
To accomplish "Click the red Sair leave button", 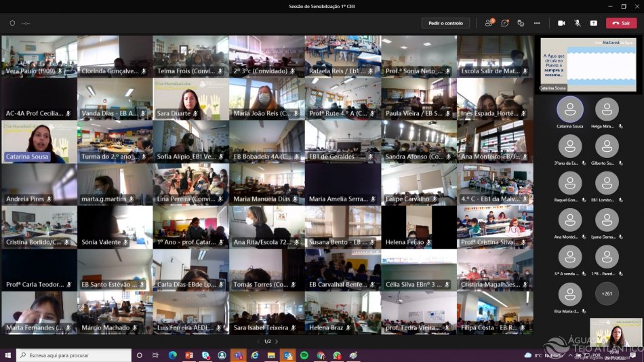I will (x=621, y=23).
